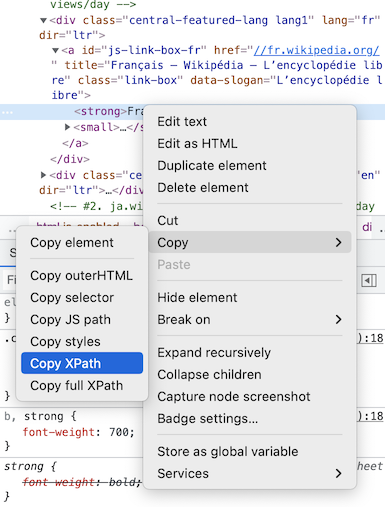Choose Edit text from context menu
Screen dimensions: 385x507
click(x=250, y=122)
